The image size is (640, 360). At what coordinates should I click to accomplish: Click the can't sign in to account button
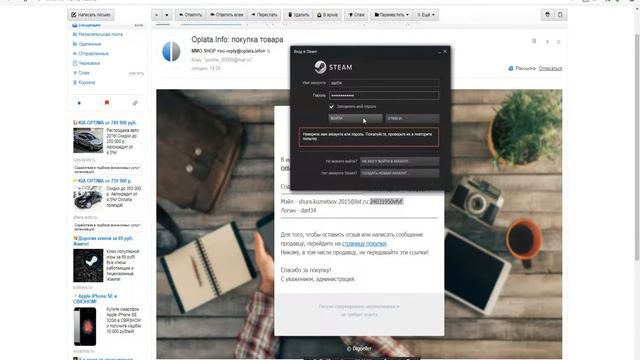point(399,161)
